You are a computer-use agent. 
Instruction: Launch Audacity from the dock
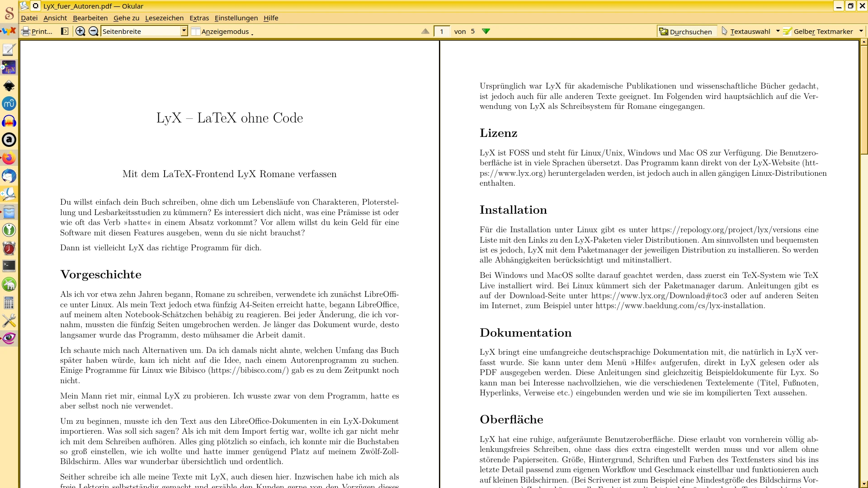(9, 122)
